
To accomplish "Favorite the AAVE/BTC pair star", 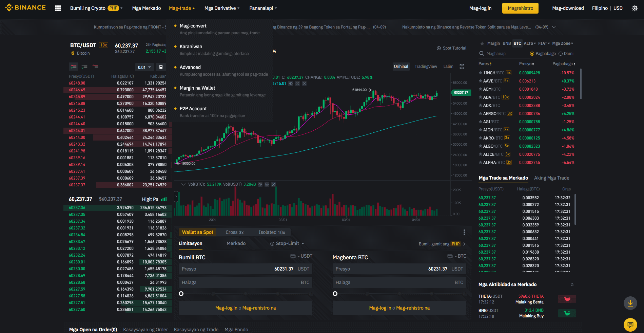I will [x=480, y=81].
